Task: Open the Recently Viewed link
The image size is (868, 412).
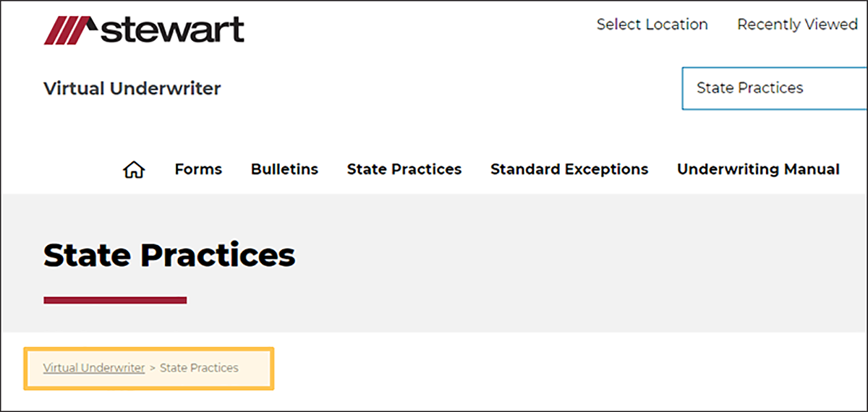Action: tap(797, 25)
